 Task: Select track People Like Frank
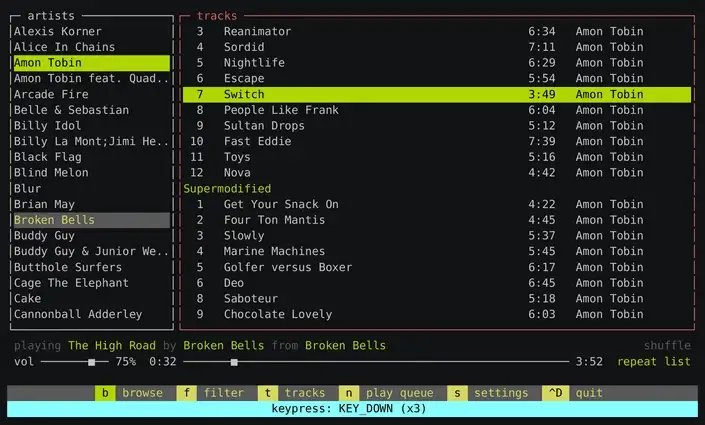(437, 110)
